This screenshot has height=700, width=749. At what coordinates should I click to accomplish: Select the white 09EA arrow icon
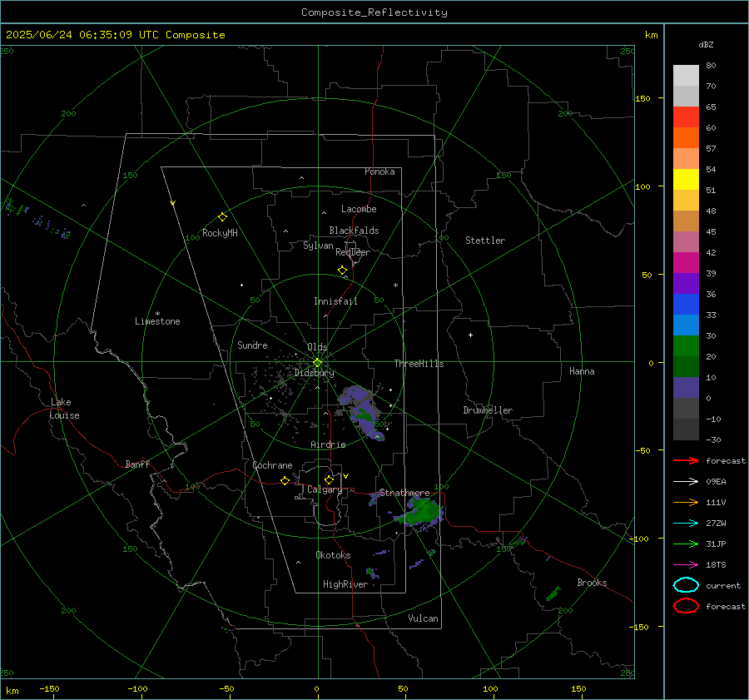pyautogui.click(x=686, y=481)
